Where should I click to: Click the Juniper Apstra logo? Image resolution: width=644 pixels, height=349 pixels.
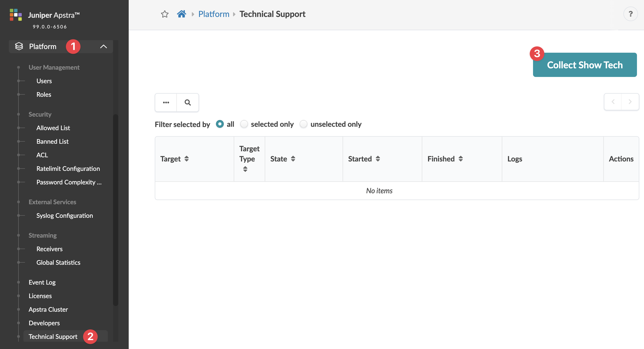16,15
